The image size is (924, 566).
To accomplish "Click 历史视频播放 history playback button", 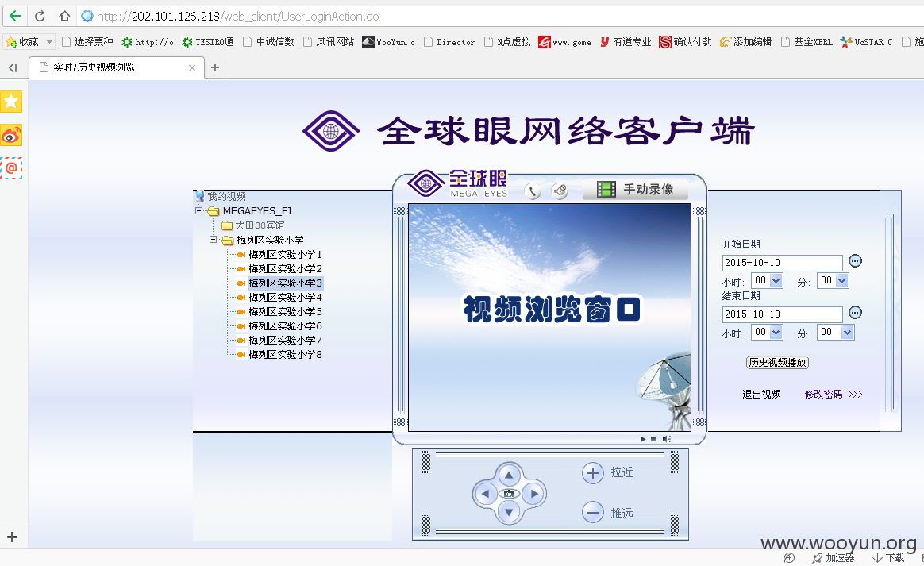I will point(777,362).
